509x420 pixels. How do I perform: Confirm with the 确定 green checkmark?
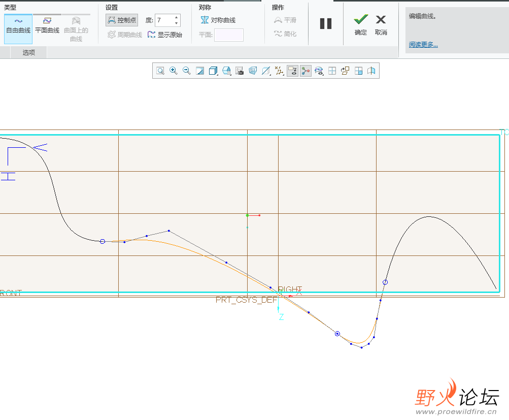361,25
